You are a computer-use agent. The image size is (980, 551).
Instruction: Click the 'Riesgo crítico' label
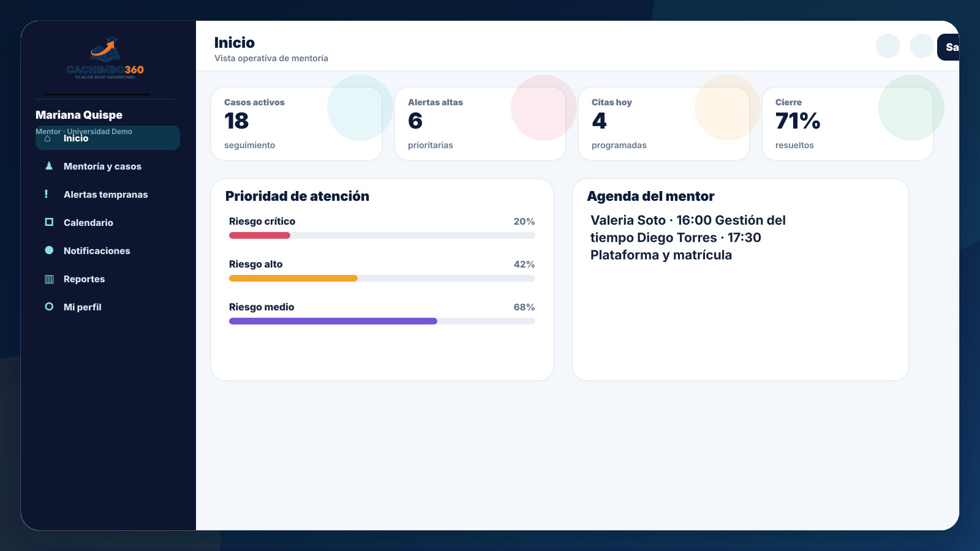coord(262,222)
